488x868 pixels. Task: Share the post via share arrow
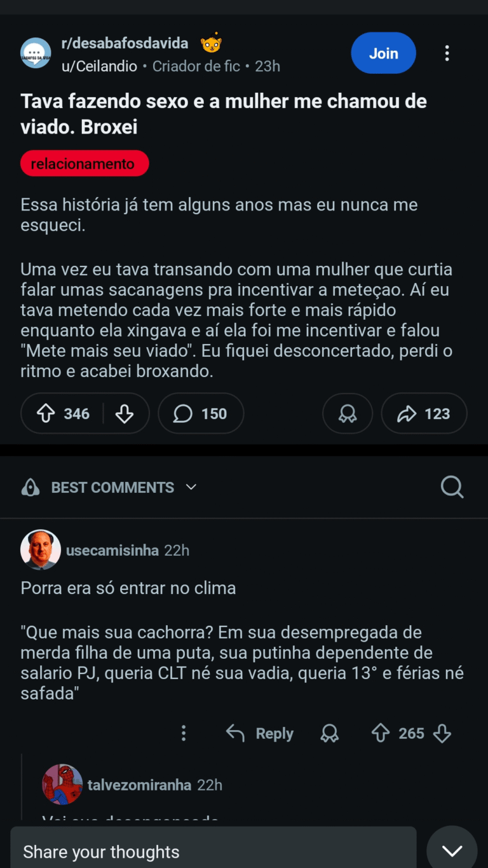coord(424,414)
